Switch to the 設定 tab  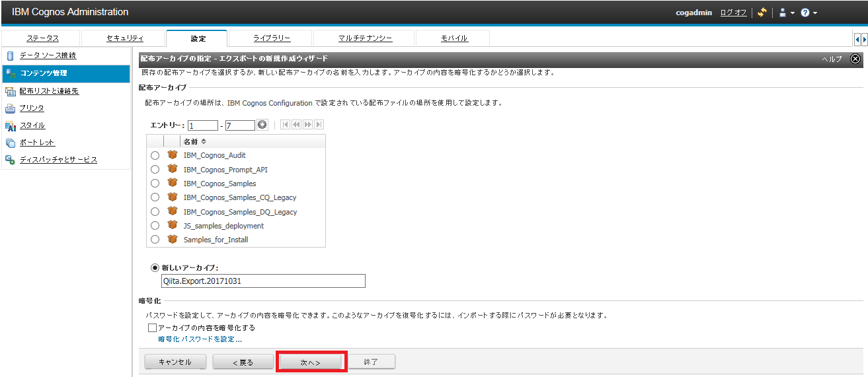point(198,38)
